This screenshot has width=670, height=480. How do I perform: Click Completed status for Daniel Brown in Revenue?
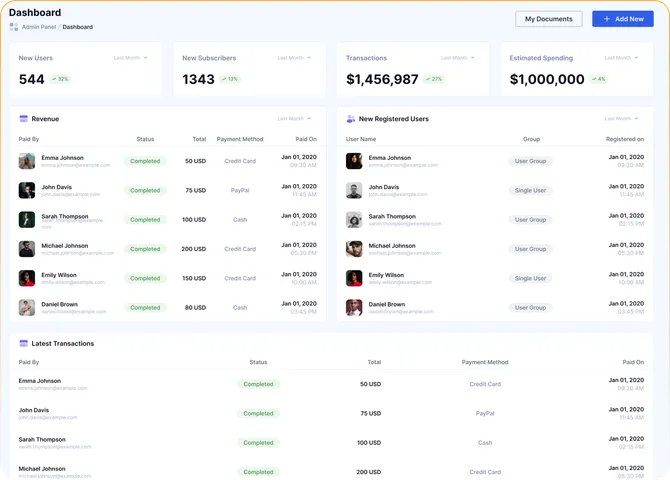click(145, 307)
